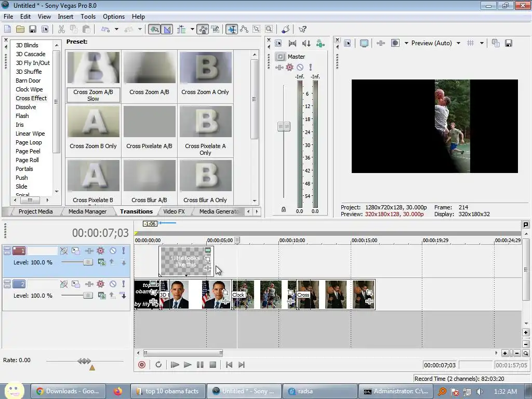Screen dimensions: 532x399
Task: Open a project with the folder icon
Action: click(x=20, y=29)
